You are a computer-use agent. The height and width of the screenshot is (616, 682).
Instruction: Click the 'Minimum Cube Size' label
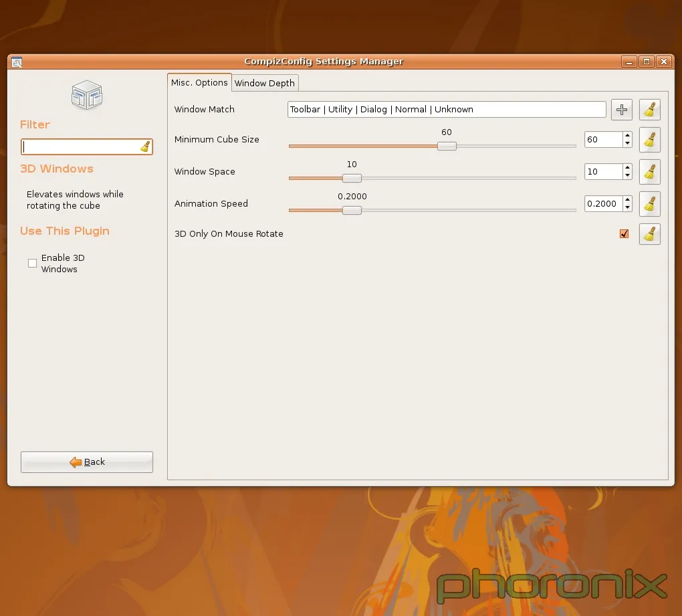(x=217, y=140)
